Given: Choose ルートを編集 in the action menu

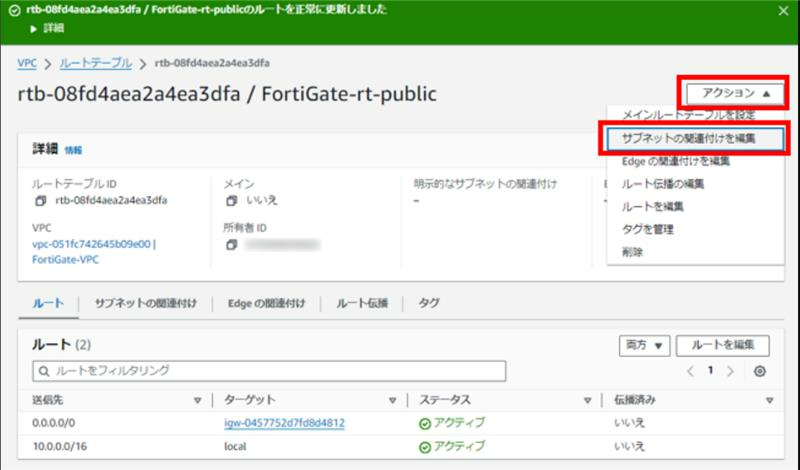Looking at the screenshot, I should pos(652,207).
